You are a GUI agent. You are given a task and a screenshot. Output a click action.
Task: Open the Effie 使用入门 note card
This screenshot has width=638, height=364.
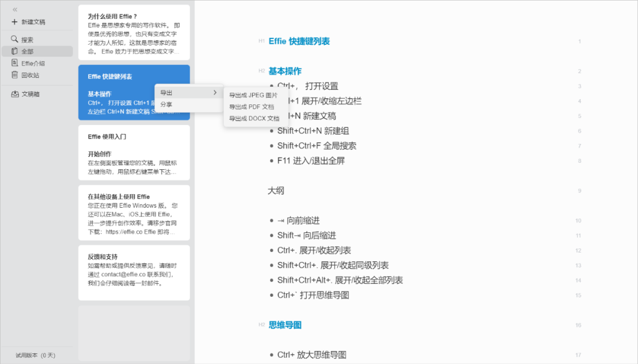pos(134,153)
